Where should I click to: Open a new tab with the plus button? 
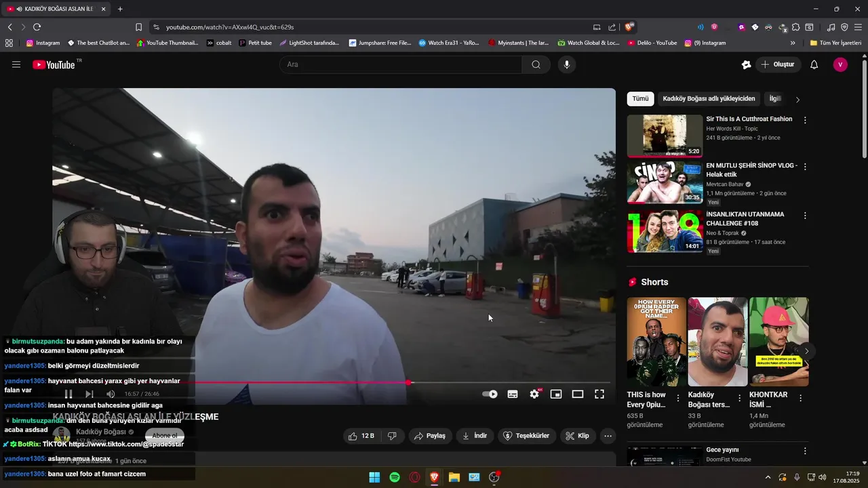(x=120, y=9)
